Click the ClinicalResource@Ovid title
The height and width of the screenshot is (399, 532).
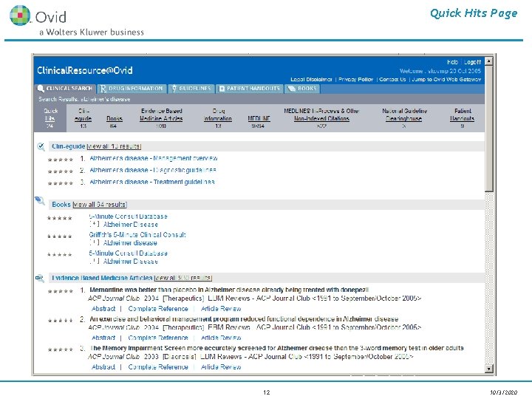coord(85,71)
